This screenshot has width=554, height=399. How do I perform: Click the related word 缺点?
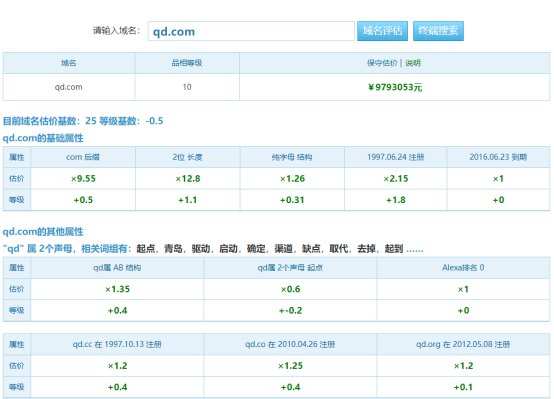point(311,249)
